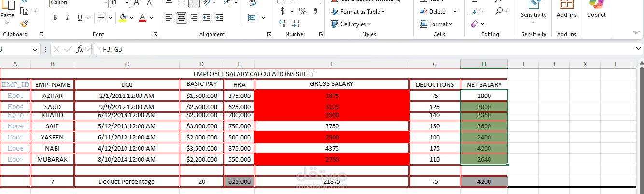Apply underline to selected cells
This screenshot has width=644, height=194.
[x=80, y=18]
